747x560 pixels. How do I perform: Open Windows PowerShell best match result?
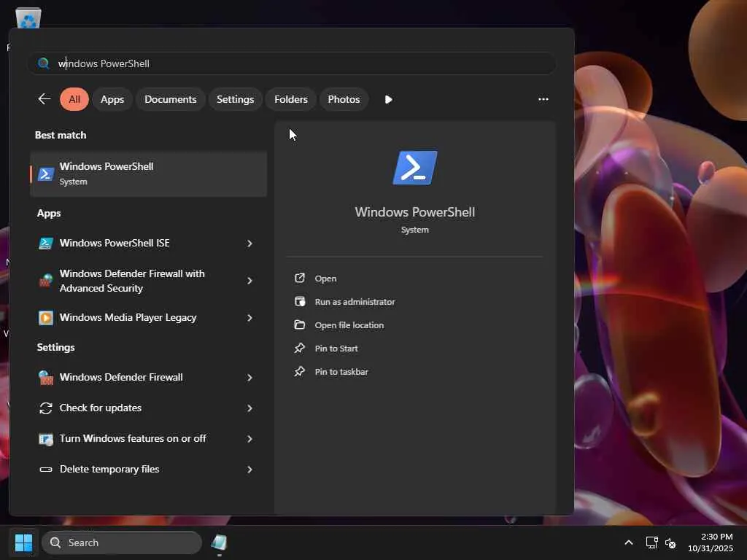149,174
